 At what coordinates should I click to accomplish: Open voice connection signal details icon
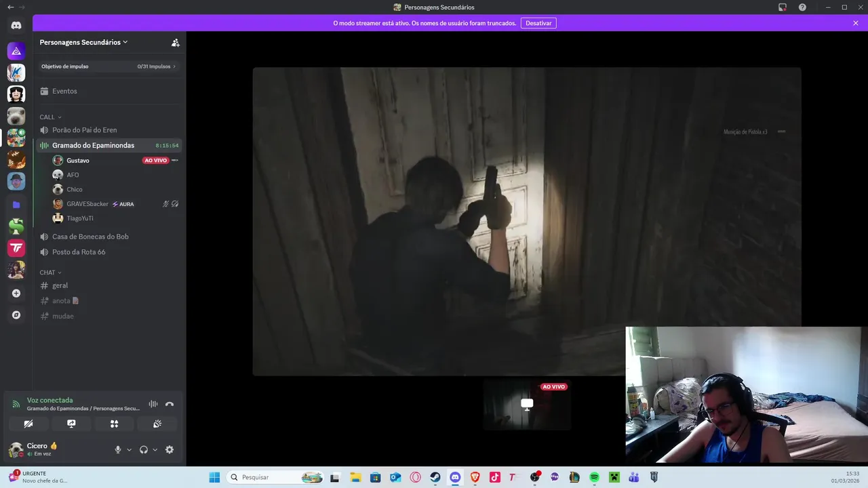16,404
